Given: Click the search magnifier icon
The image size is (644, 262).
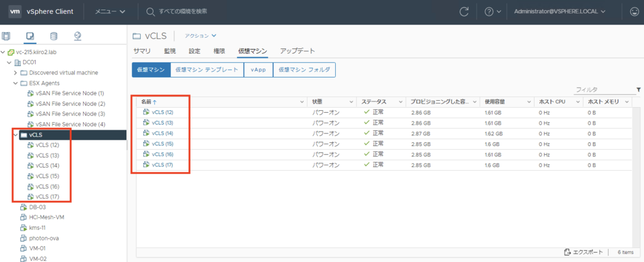Looking at the screenshot, I should point(150,11).
